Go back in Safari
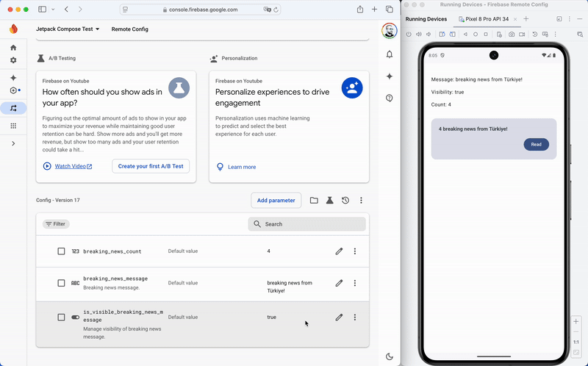 pos(66,10)
